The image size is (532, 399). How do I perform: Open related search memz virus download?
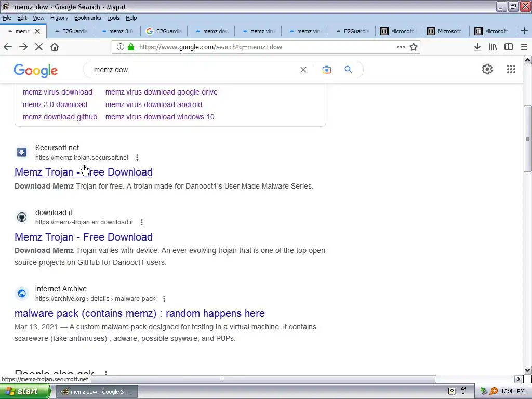(58, 92)
